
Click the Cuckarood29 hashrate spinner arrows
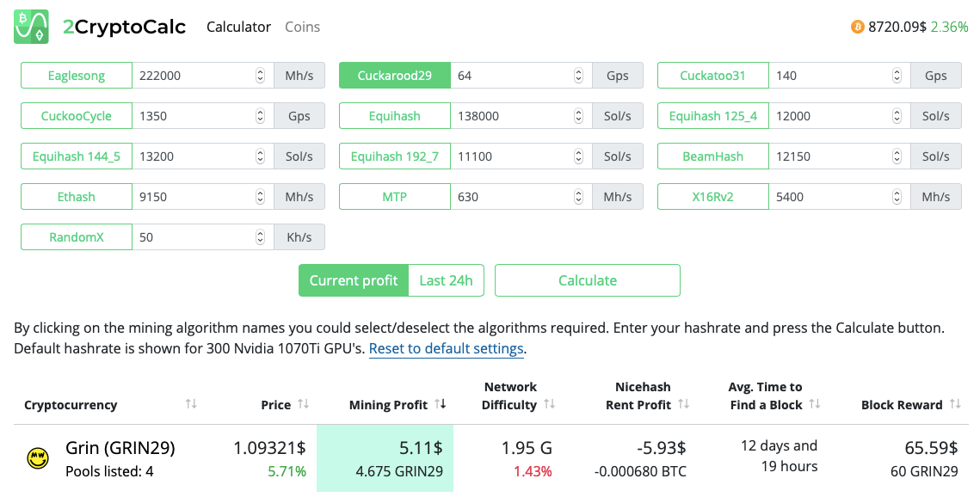[578, 76]
